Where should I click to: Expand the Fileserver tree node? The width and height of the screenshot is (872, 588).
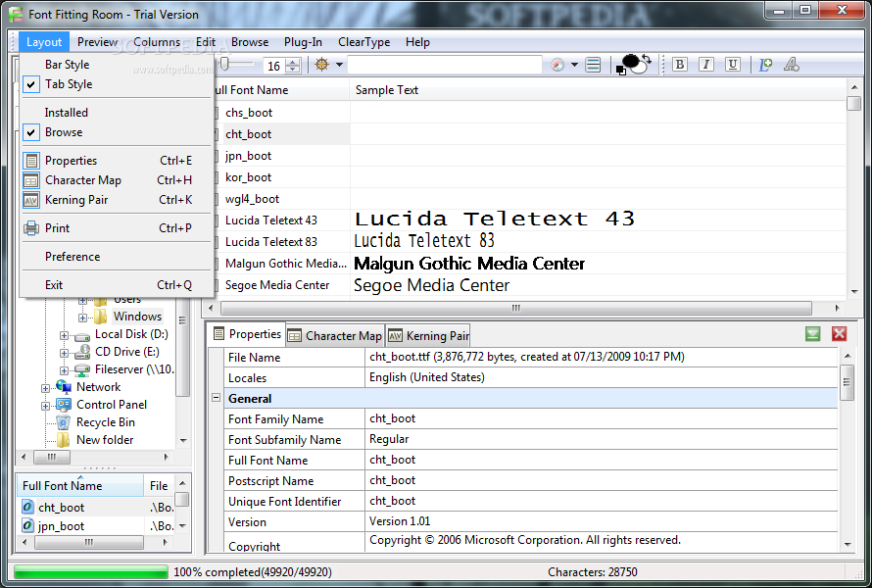pyautogui.click(x=64, y=370)
